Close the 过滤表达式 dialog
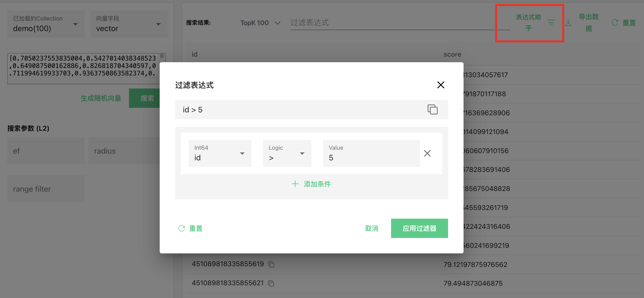Screen dimensions: 644x298 click(441, 85)
